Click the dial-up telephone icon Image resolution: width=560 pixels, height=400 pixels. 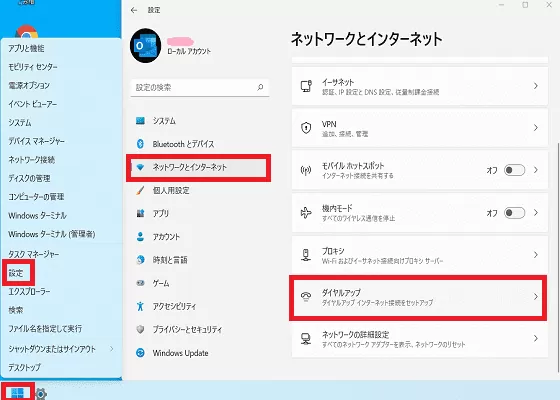coord(306,296)
